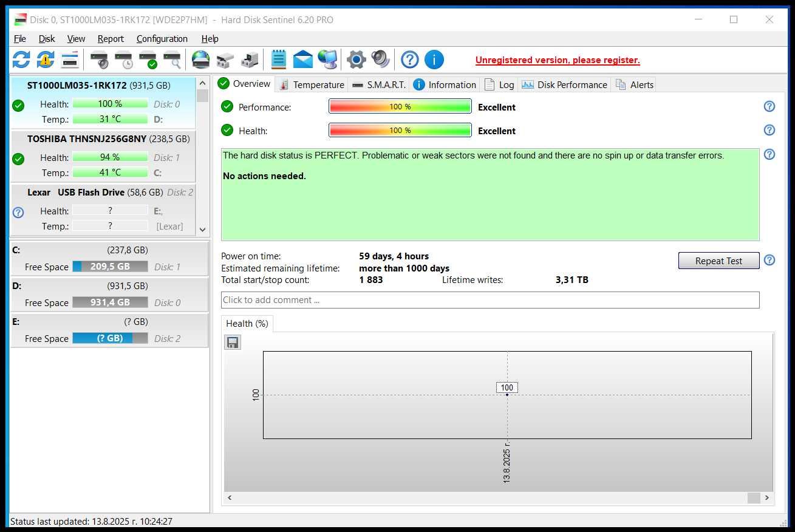This screenshot has width=795, height=532.
Task: Click the 31 °C temperature bar of first disk
Action: tap(110, 119)
